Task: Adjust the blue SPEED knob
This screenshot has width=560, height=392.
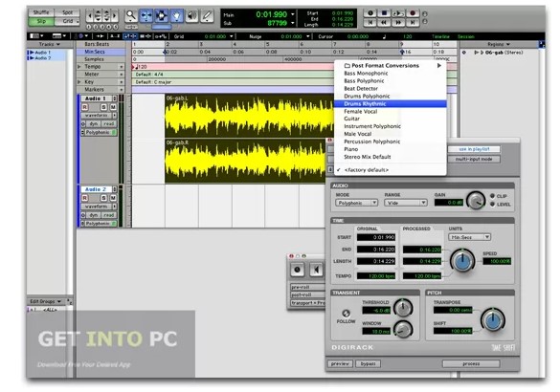Action: [x=462, y=261]
